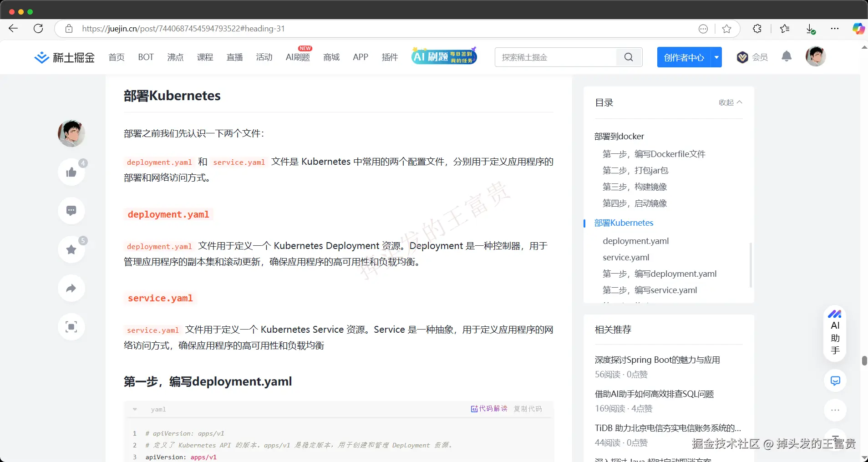868x462 pixels.
Task: Open feedback chat bubble in bottom corner
Action: coord(835,381)
